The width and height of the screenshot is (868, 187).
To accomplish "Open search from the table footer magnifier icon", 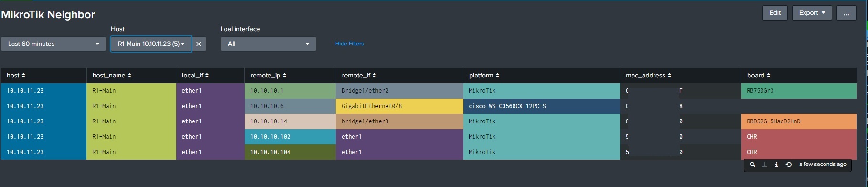I will 752,165.
